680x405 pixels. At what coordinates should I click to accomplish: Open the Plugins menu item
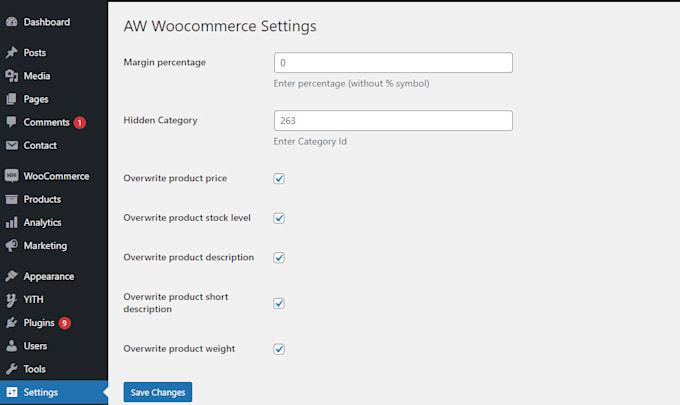[54, 323]
